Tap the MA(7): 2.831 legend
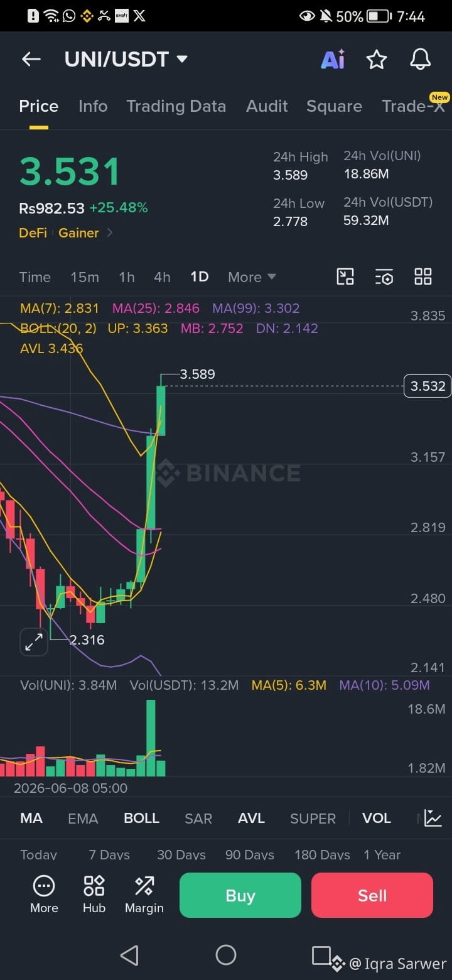 60,308
